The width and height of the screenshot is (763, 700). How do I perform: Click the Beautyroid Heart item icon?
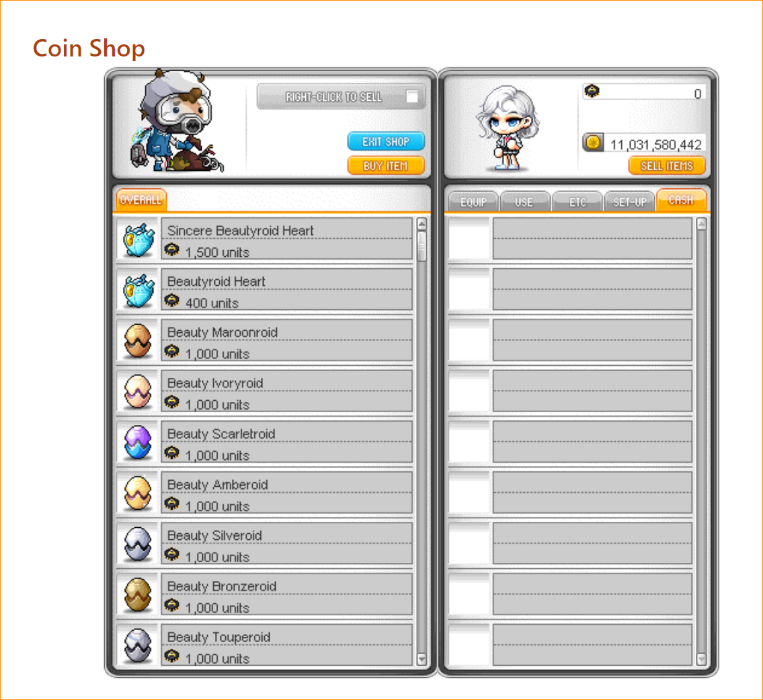138,290
